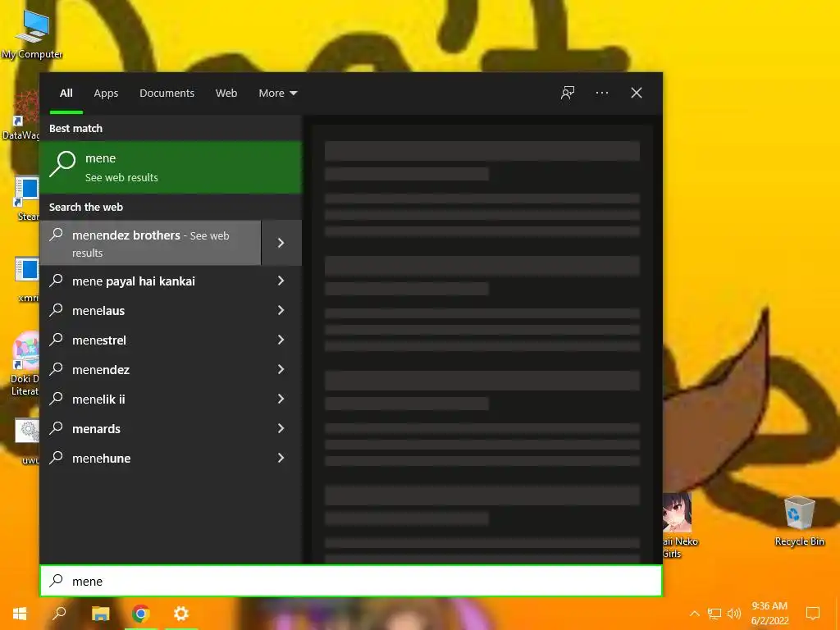
Task: Switch to the Apps tab
Action: 106,93
